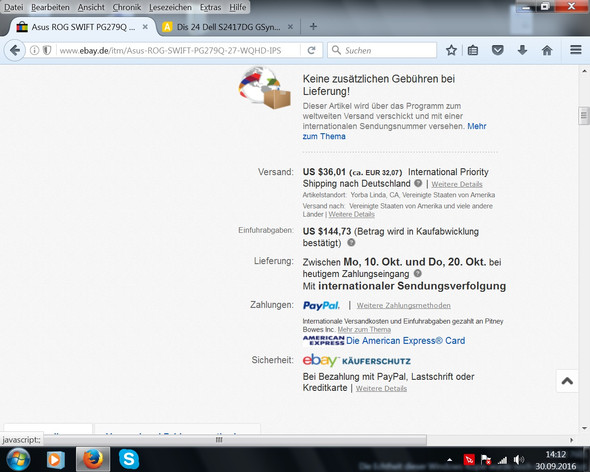Click the eBay Käuferschutz logo
Image resolution: width=590 pixels, height=472 pixels.
coord(356,361)
